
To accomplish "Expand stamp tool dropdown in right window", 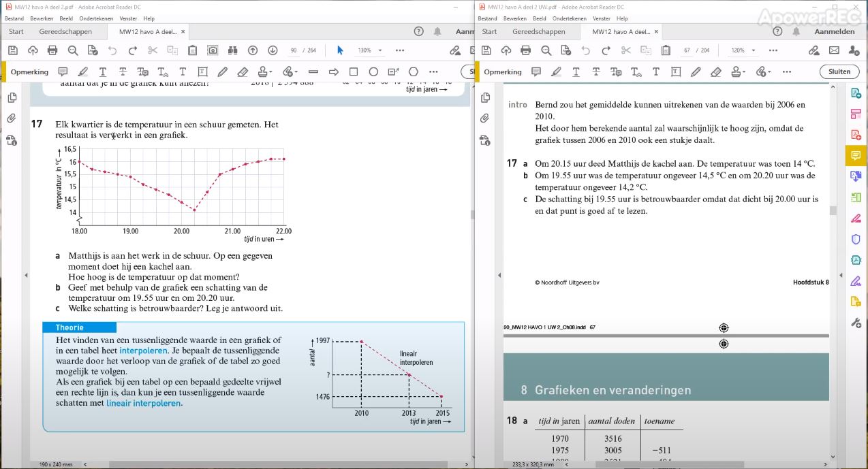I will pos(743,71).
